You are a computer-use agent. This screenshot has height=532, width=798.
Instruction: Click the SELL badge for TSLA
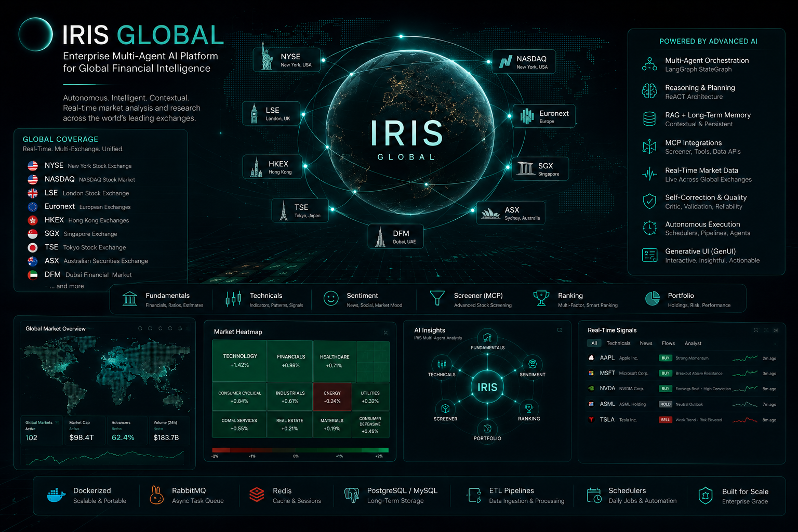pyautogui.click(x=666, y=420)
